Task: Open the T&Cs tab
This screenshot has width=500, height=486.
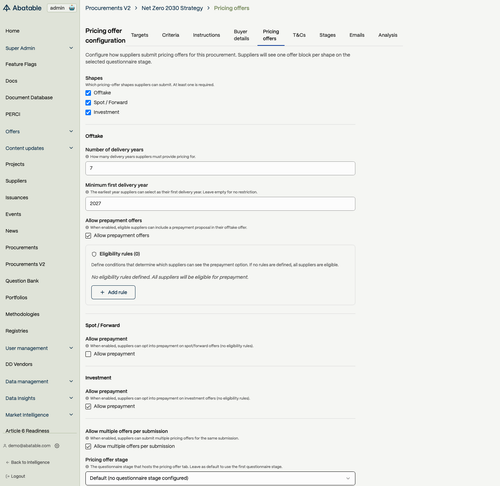Action: 299,35
